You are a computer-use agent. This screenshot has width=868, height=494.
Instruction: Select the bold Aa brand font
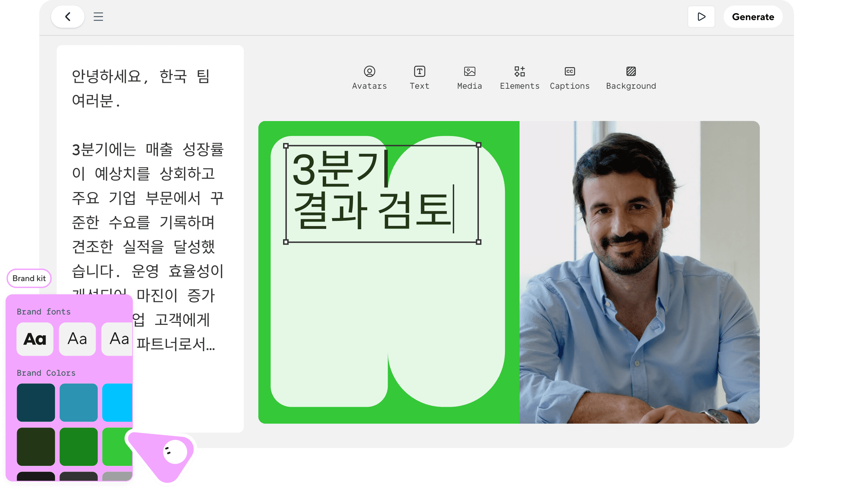point(35,339)
